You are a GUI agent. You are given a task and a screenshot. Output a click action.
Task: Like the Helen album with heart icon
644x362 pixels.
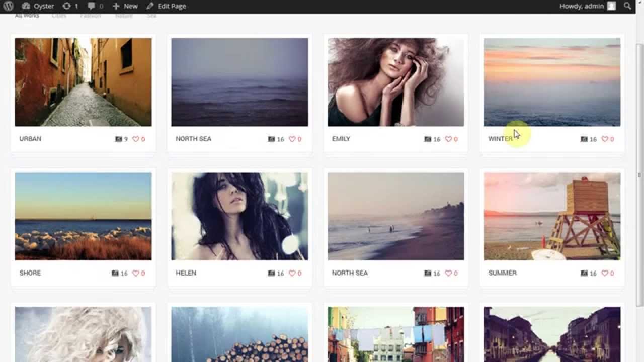(292, 273)
